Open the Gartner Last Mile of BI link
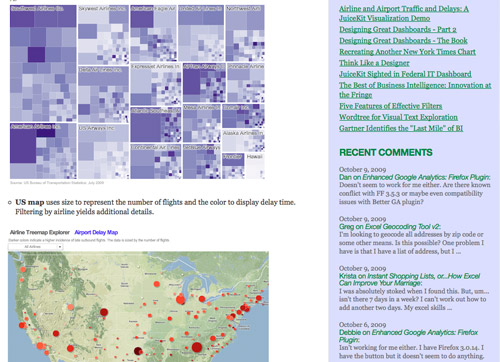 click(x=401, y=128)
